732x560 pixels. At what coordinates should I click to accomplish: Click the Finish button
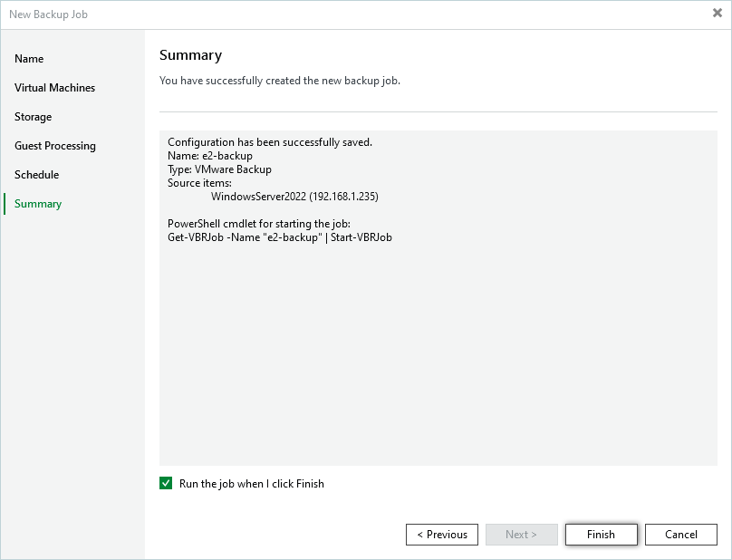tap(601, 535)
